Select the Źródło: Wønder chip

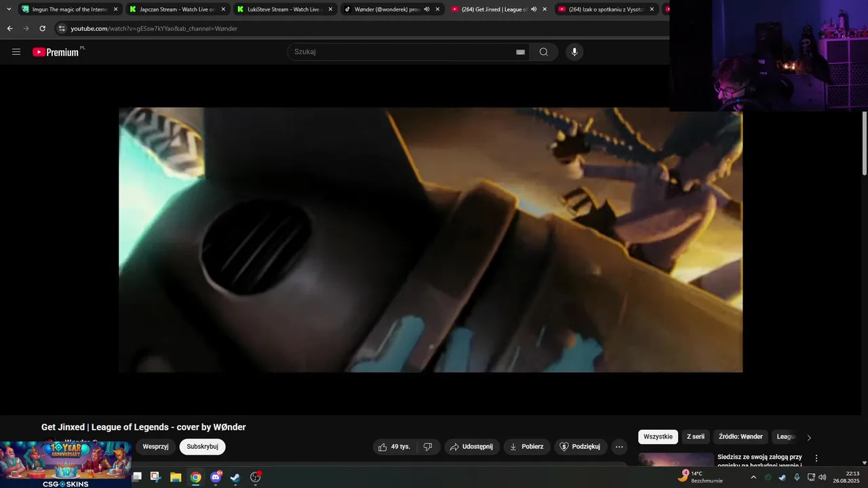click(741, 436)
